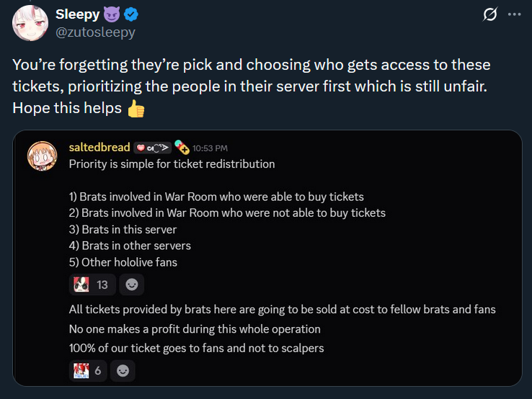The image size is (532, 399).
Task: Open the more options ellipsis menu
Action: [514, 14]
